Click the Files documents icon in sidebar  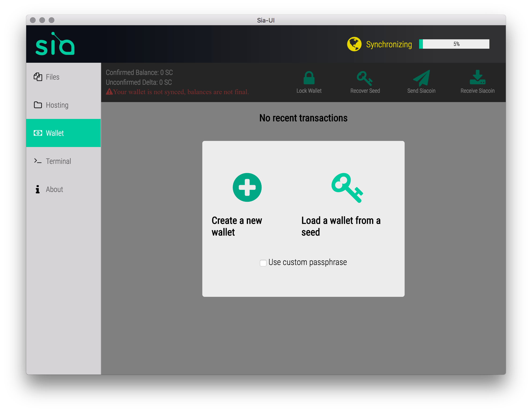click(38, 77)
